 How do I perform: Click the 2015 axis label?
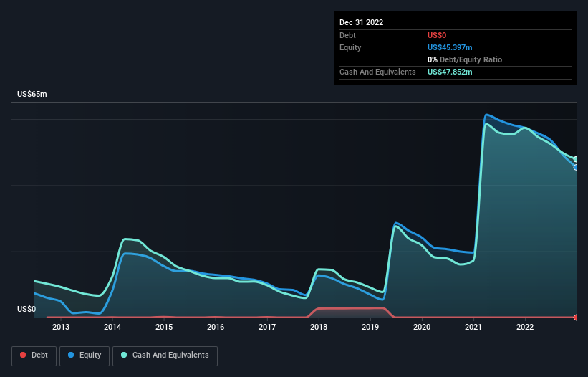point(164,327)
